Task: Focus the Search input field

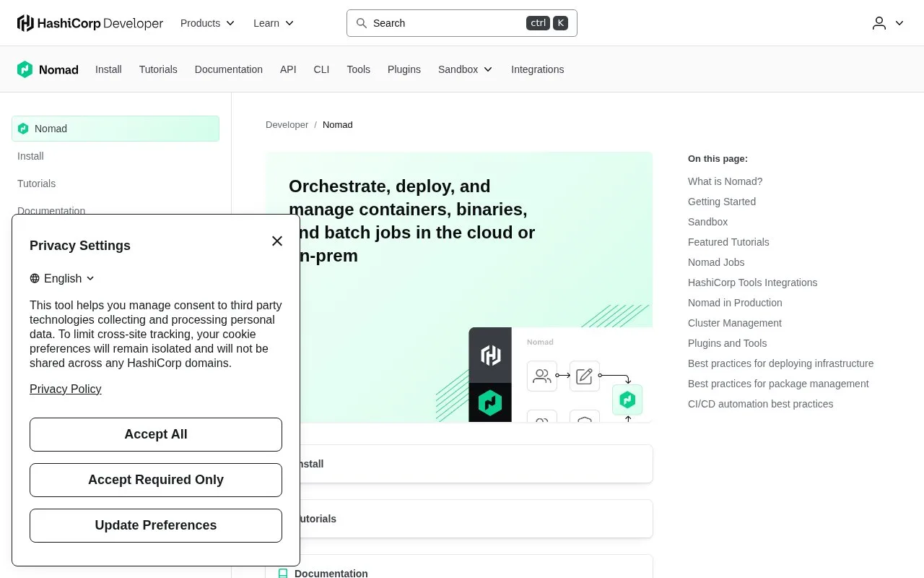Action: (462, 23)
